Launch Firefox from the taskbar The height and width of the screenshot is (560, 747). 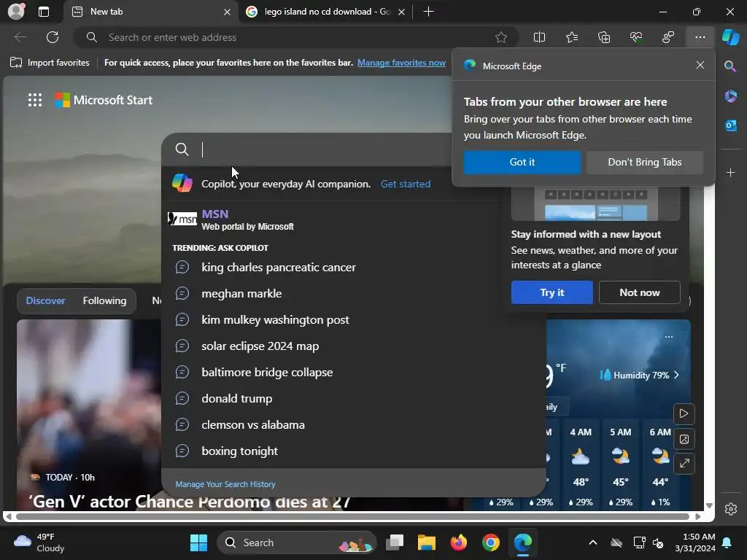(459, 542)
